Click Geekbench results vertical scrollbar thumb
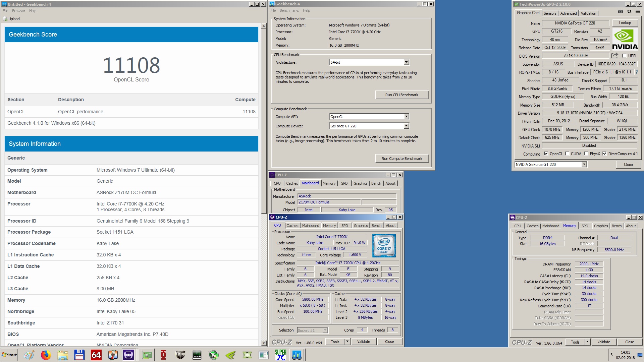 (x=264, y=121)
